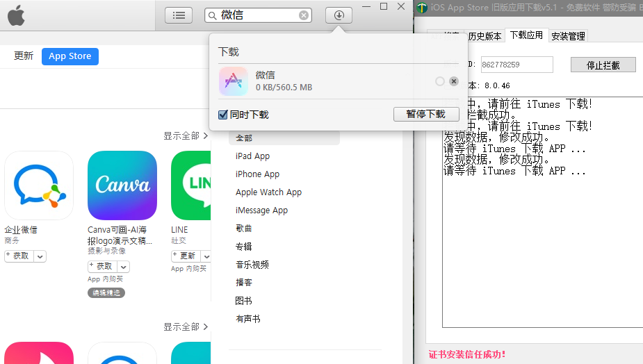Open the 企业微信 app icon
Viewport: 643px width, 364px height.
[39, 185]
